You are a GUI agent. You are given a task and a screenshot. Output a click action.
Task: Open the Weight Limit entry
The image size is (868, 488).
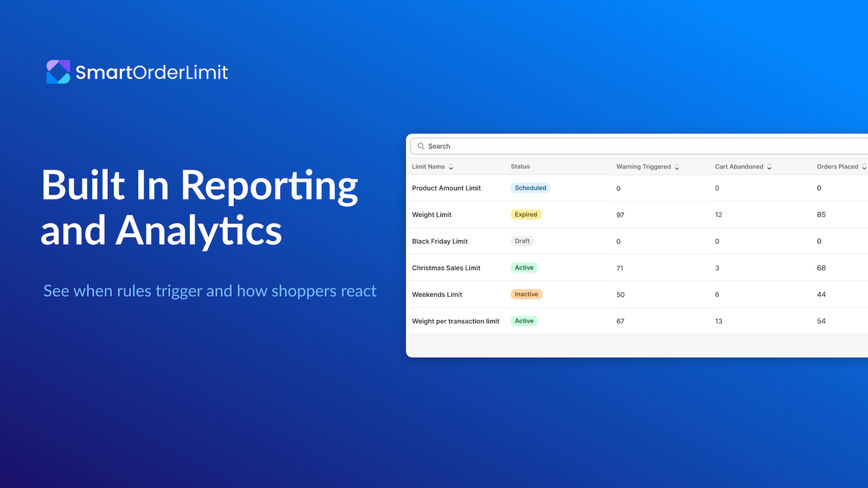431,214
